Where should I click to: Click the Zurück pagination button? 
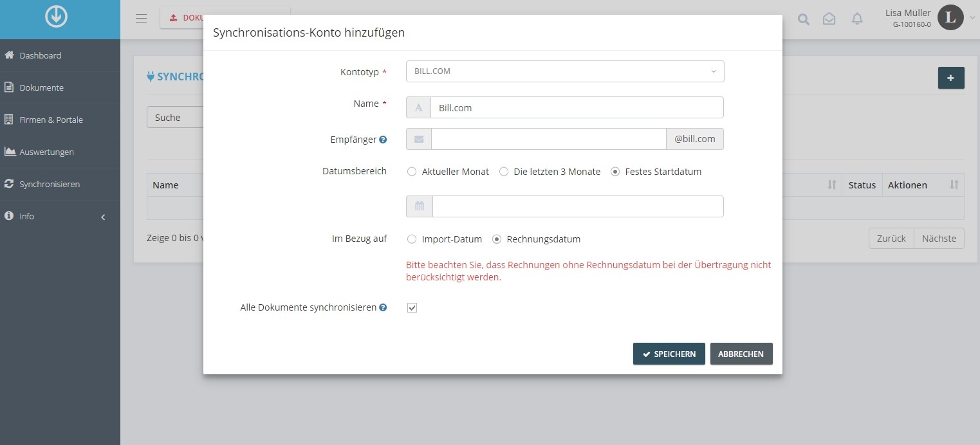(891, 238)
